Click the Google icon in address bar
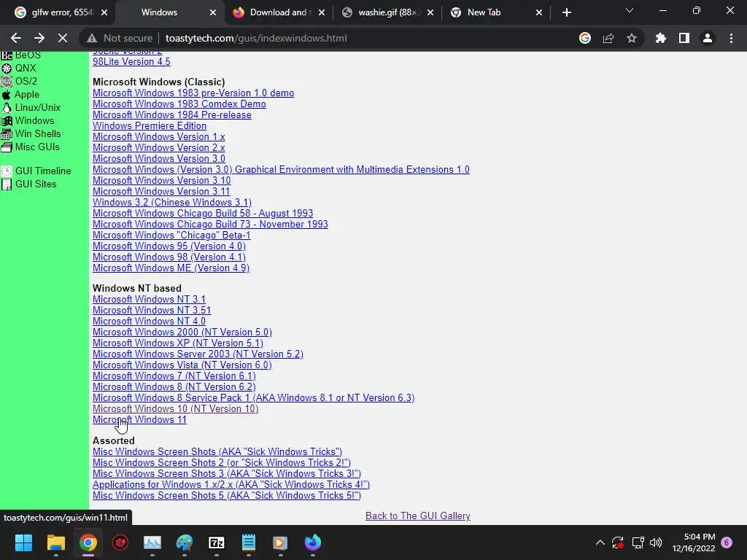The width and height of the screenshot is (747, 560). click(x=585, y=38)
